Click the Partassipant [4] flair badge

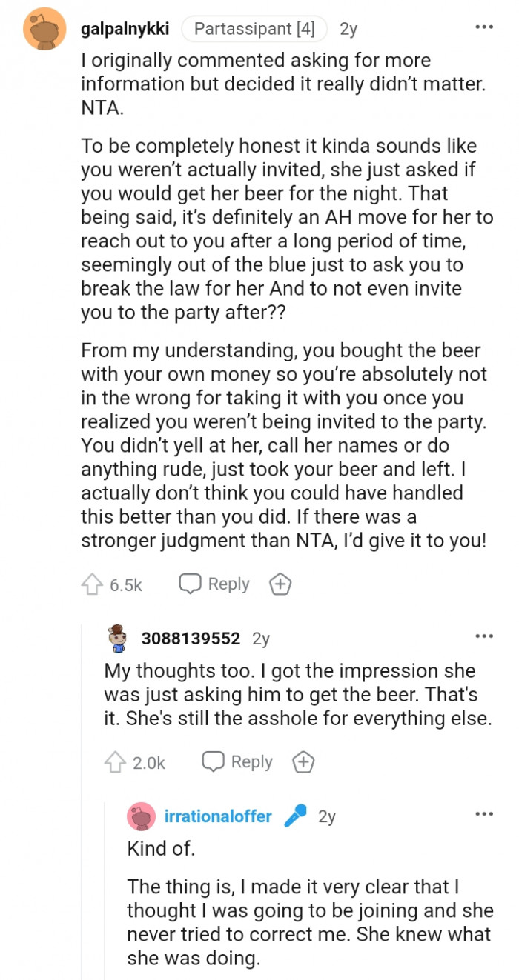pos(254,28)
